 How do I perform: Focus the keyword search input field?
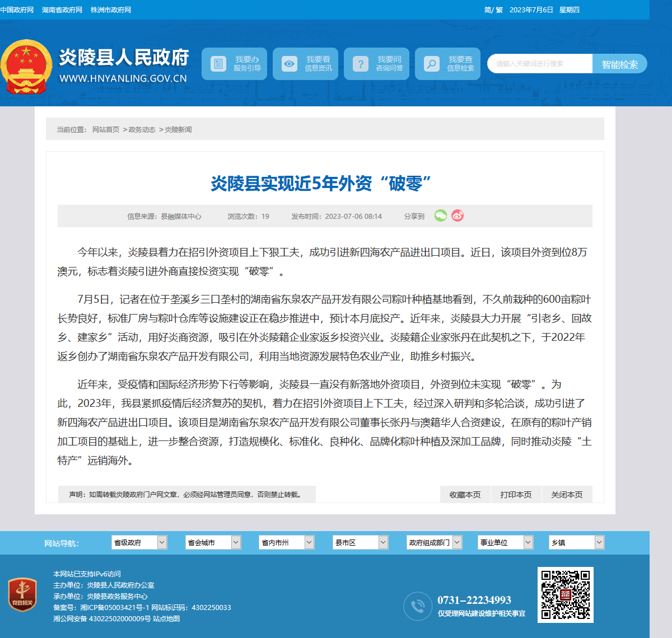pyautogui.click(x=540, y=64)
